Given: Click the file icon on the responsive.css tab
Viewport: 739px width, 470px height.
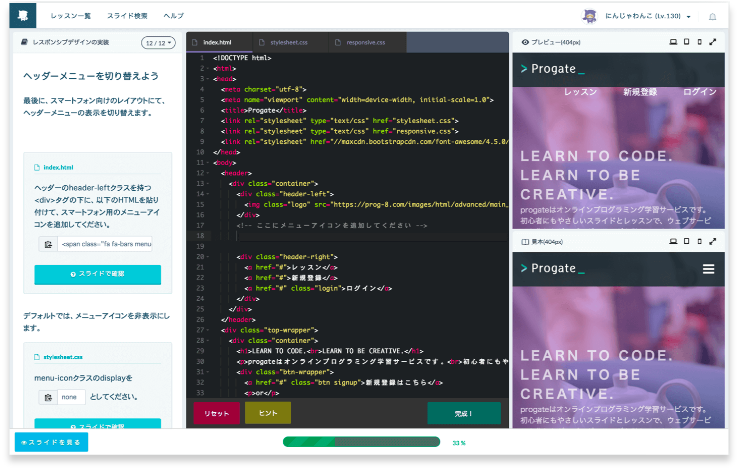Looking at the screenshot, I should coord(338,42).
